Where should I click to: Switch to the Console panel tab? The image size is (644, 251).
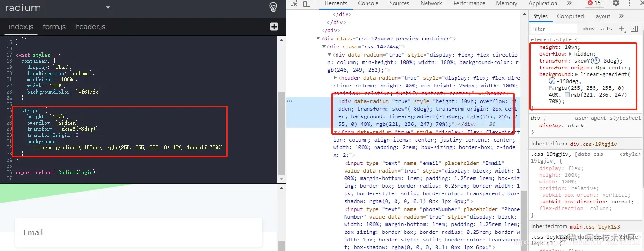368,3
